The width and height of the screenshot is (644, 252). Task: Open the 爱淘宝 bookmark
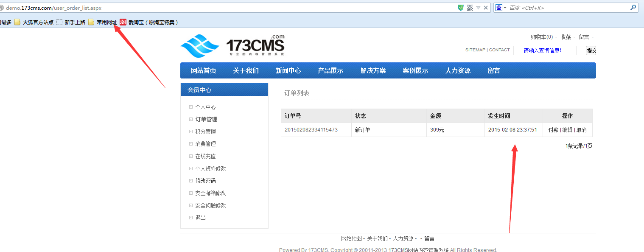pyautogui.click(x=149, y=22)
